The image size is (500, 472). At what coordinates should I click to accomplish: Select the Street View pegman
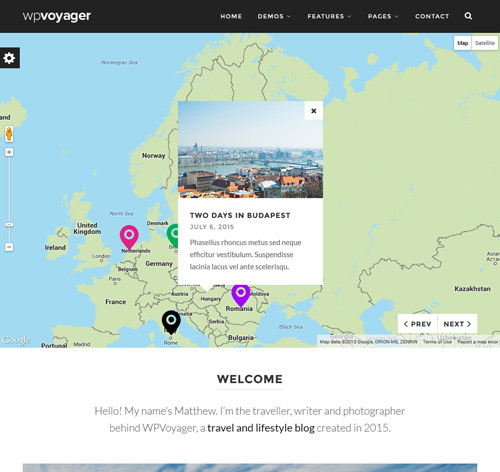click(x=9, y=134)
